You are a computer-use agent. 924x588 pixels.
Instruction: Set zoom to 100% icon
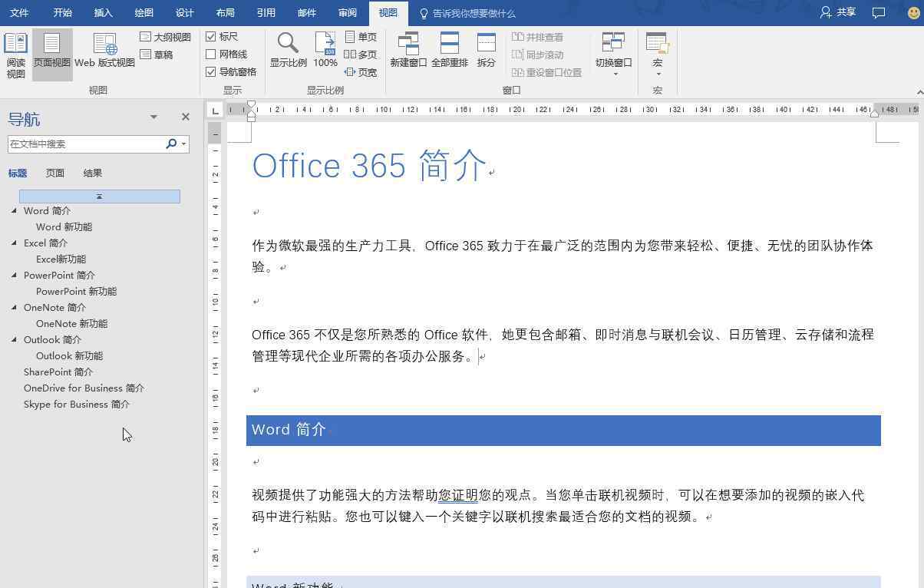(x=325, y=45)
